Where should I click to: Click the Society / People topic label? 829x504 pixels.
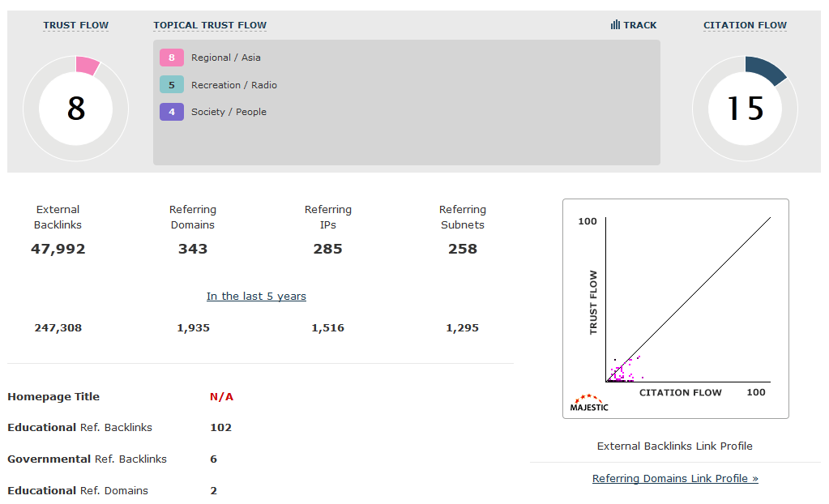point(229,112)
